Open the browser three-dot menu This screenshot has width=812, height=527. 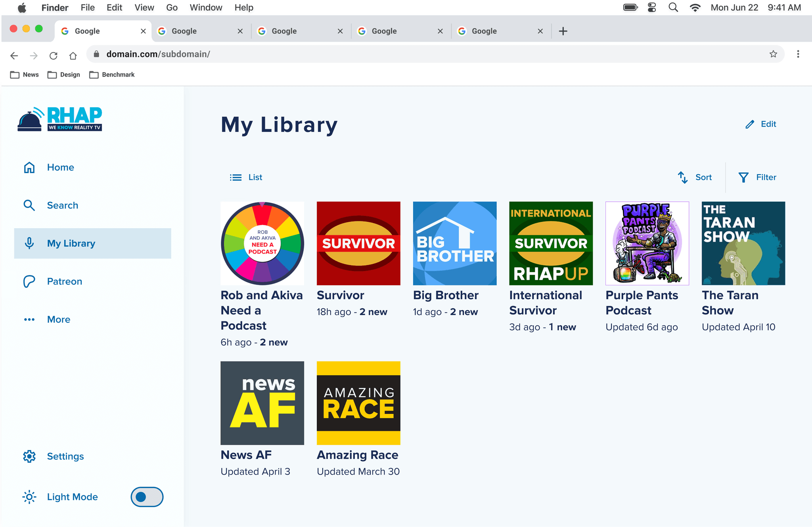(798, 54)
